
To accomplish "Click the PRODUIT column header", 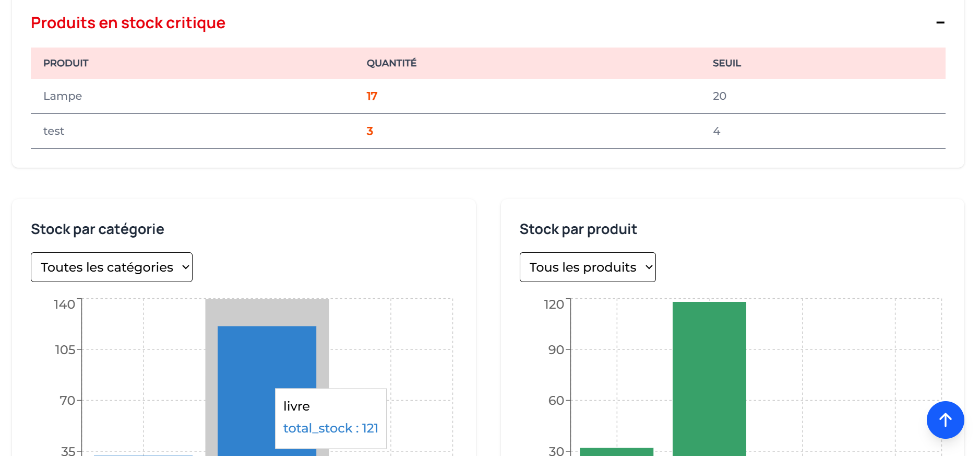I will point(66,63).
